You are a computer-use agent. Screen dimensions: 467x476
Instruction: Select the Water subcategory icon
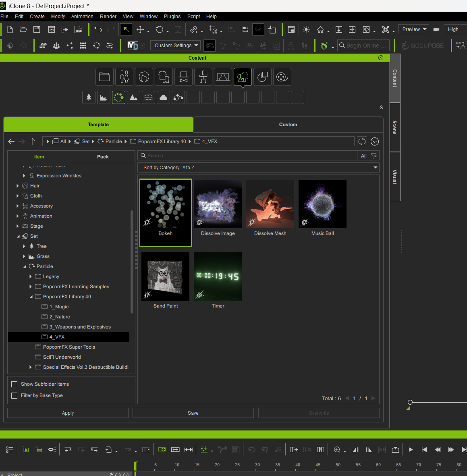click(x=148, y=98)
